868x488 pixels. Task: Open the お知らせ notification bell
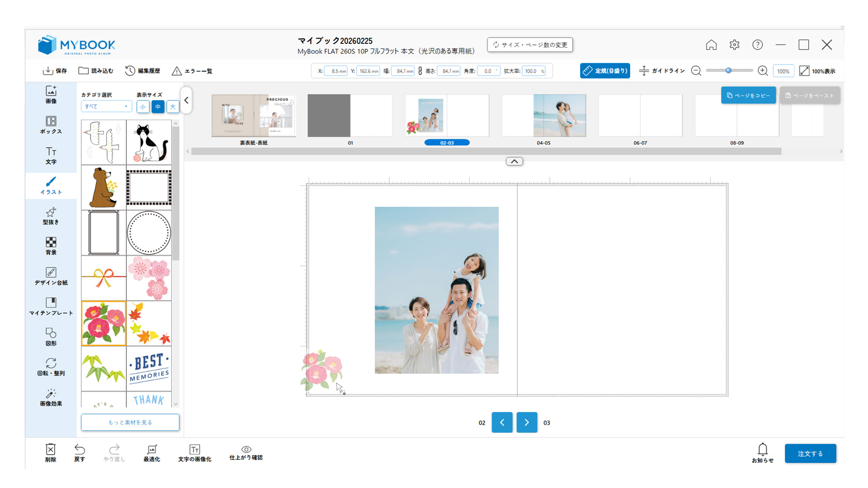(762, 452)
